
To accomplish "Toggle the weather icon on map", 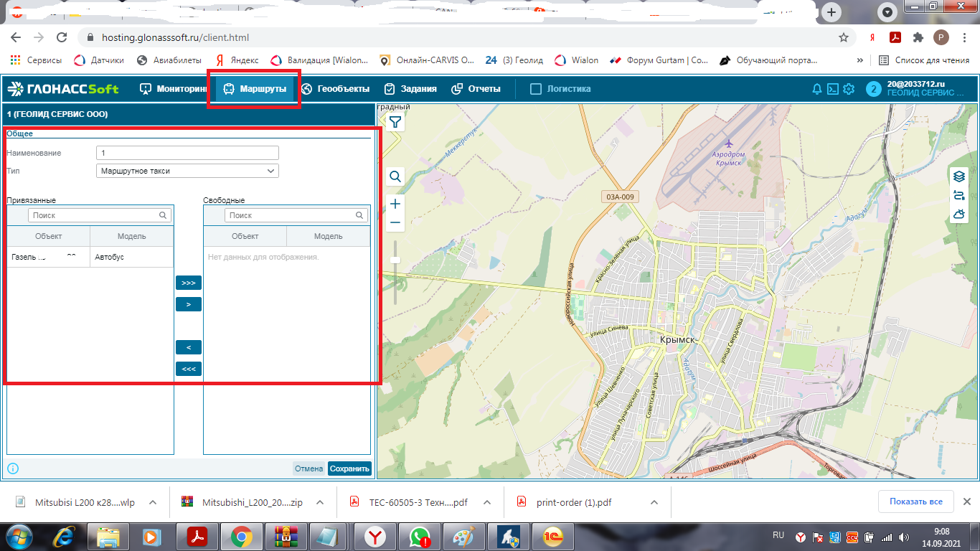I will 958,214.
